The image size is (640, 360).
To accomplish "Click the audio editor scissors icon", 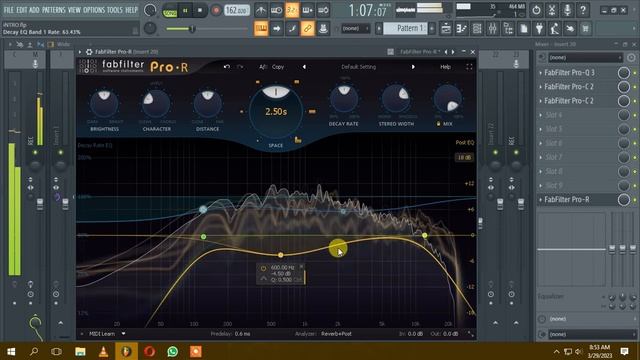I will [552, 10].
